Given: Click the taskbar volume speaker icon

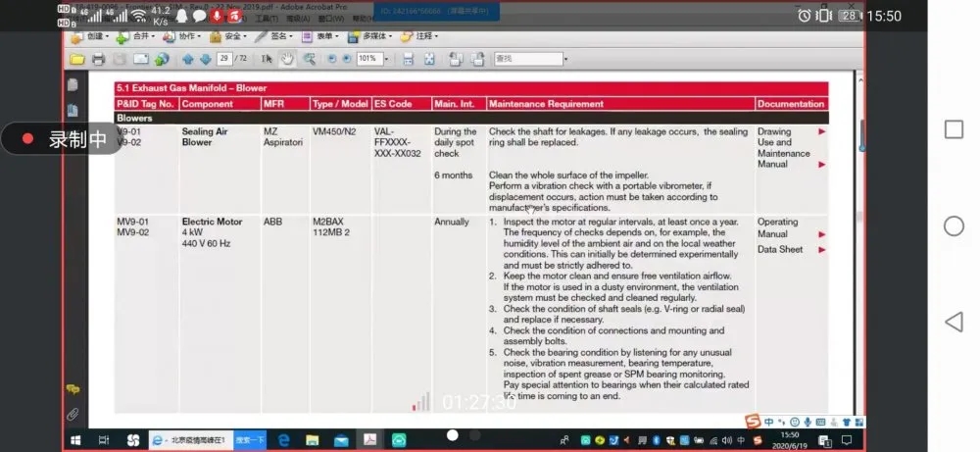Looking at the screenshot, I should (727, 440).
